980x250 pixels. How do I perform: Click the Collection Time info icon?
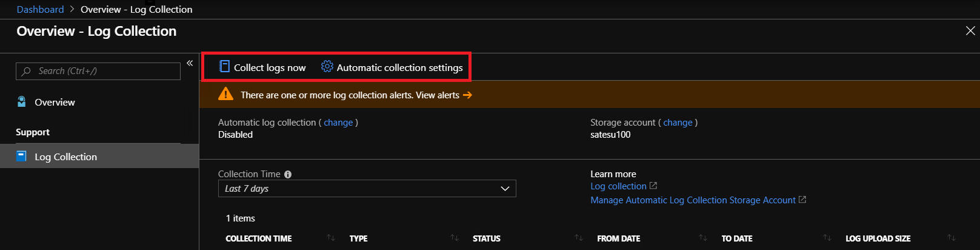pos(288,174)
